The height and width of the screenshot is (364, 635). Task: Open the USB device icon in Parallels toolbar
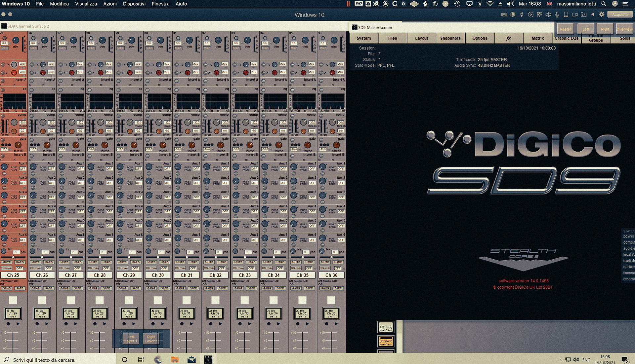click(x=522, y=15)
